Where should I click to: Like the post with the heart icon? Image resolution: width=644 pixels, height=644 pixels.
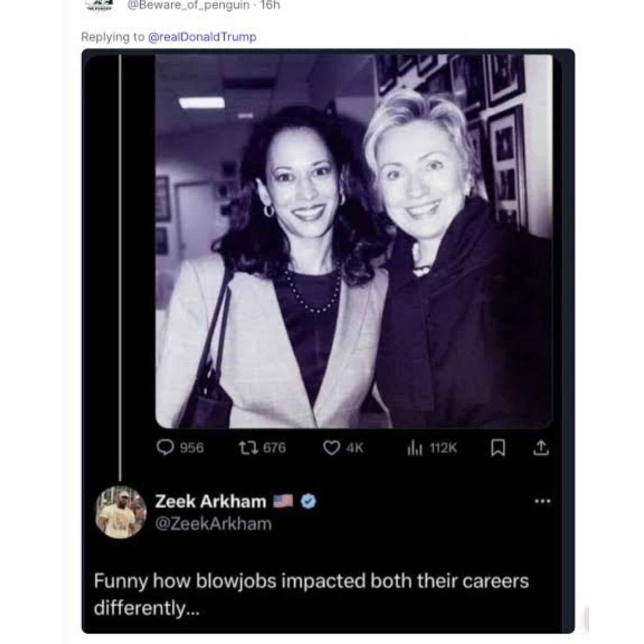click(x=331, y=448)
